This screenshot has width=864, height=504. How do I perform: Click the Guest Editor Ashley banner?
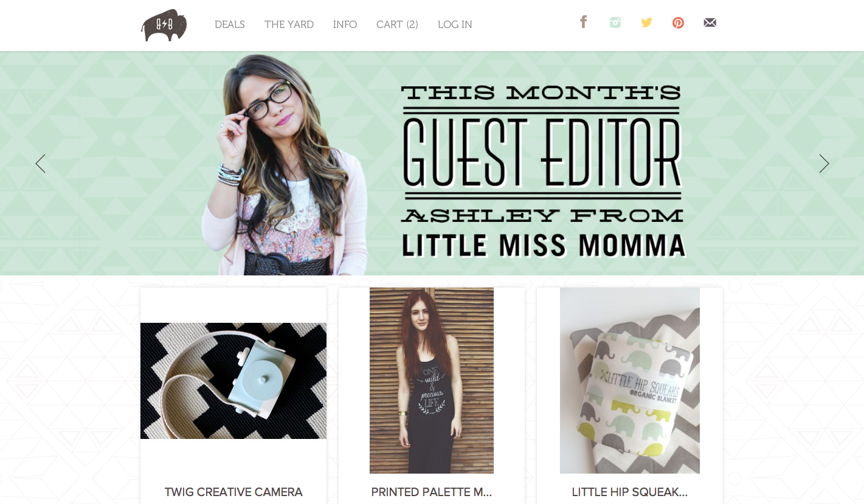pyautogui.click(x=432, y=164)
